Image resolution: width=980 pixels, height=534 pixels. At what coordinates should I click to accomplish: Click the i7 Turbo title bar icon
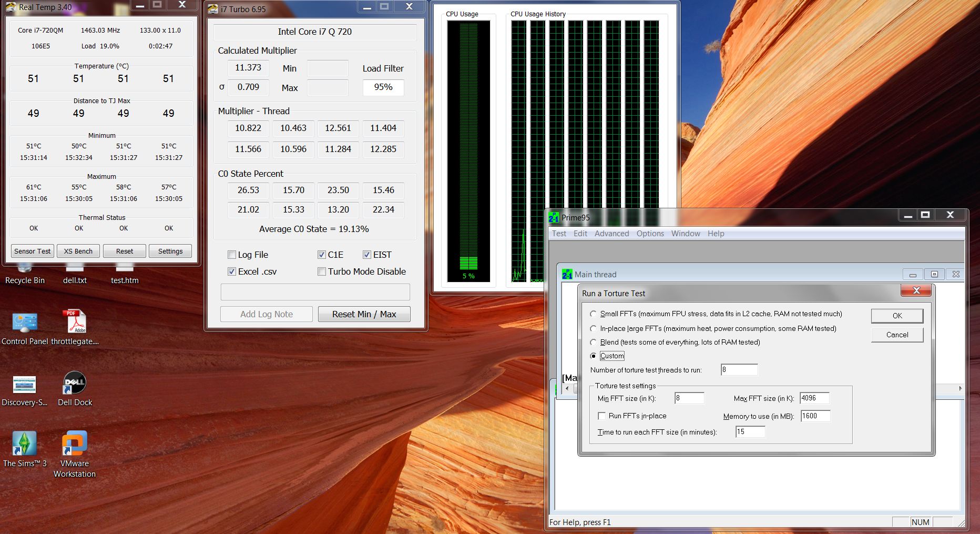pos(213,9)
